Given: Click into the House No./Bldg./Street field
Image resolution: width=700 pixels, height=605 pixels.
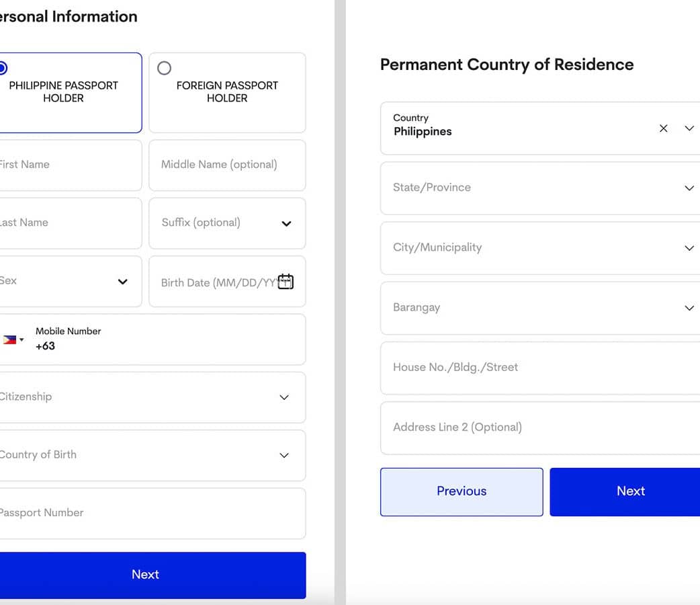Looking at the screenshot, I should [537, 368].
